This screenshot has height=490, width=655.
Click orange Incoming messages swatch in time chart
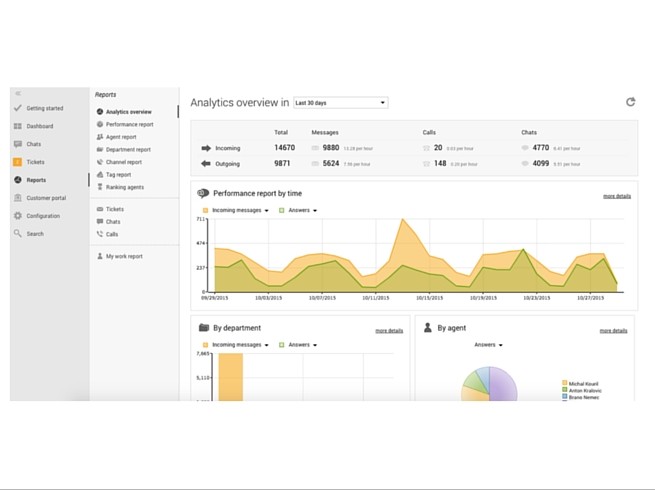coord(205,211)
